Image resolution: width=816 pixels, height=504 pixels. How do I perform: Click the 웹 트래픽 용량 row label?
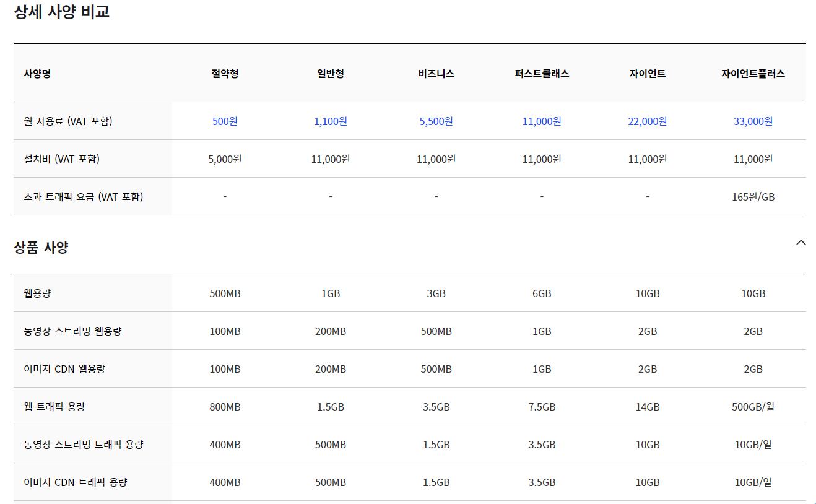54,407
